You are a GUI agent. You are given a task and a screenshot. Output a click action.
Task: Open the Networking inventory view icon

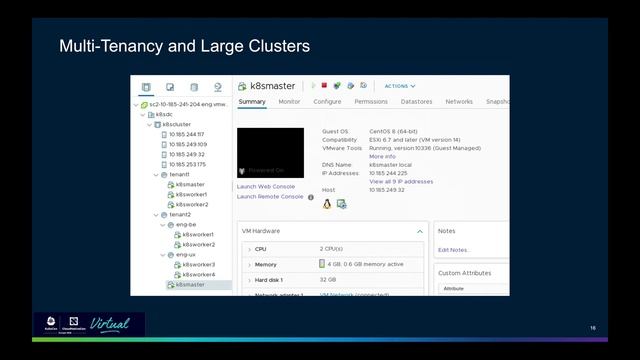pos(218,87)
